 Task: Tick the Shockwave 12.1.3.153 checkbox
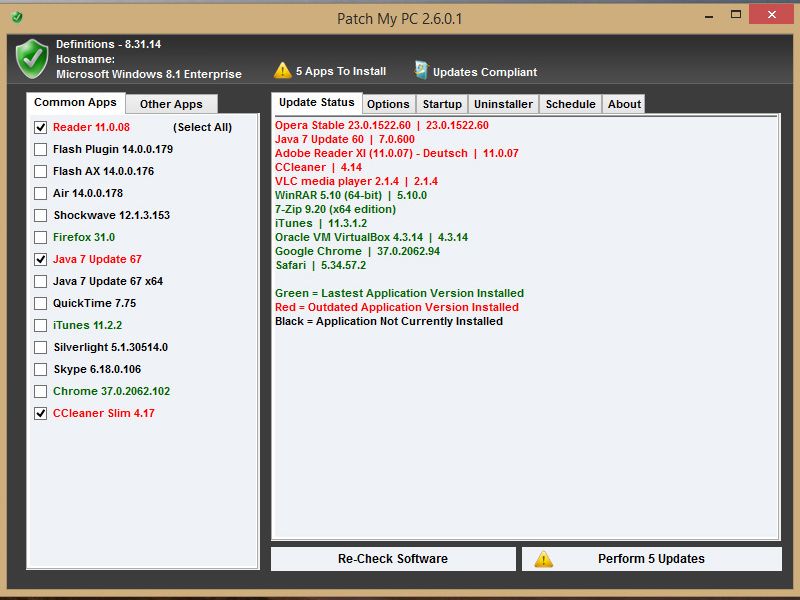40,215
